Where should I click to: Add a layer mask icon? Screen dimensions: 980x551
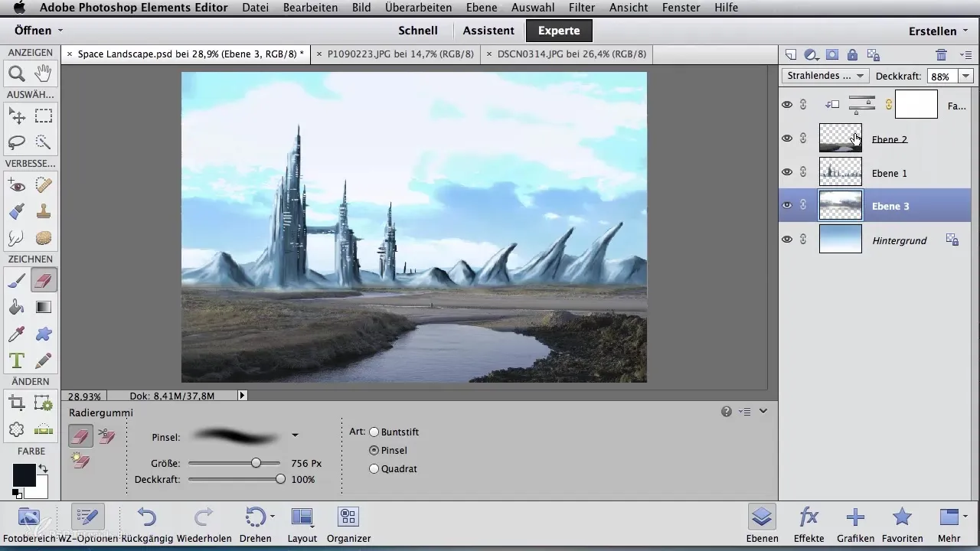[832, 54]
